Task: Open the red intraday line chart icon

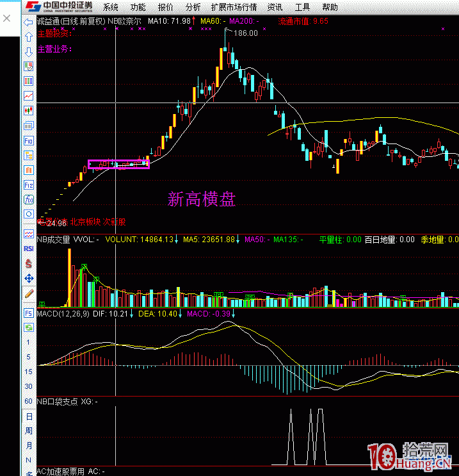Action: pos(29,96)
